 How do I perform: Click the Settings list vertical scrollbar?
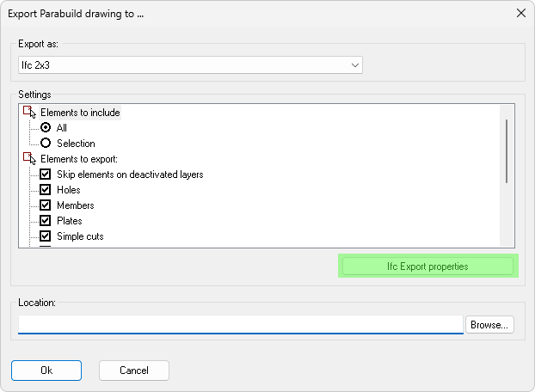(x=507, y=151)
